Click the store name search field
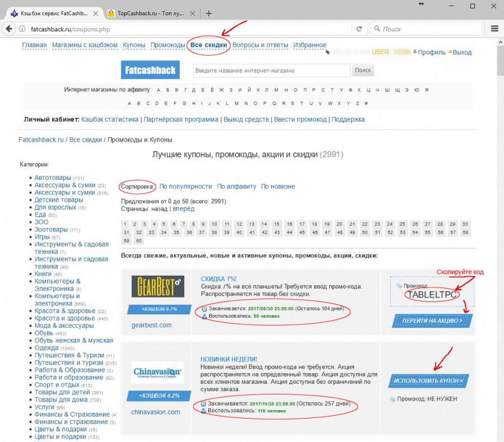 point(272,71)
